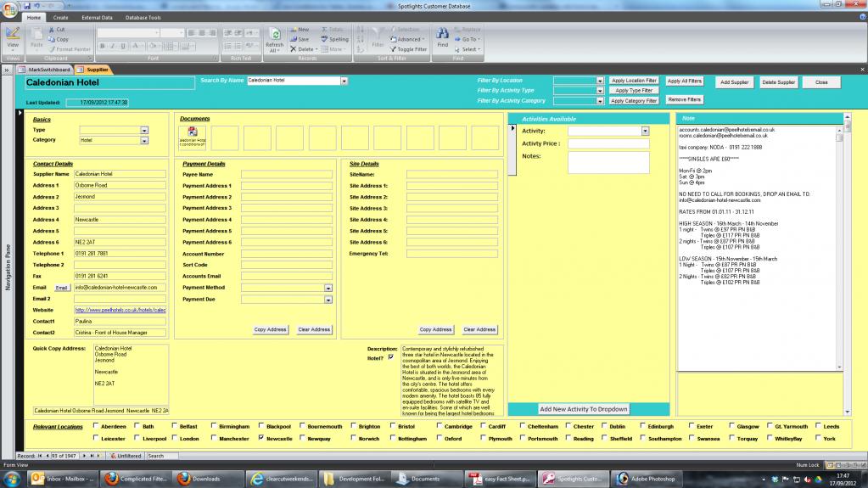Open Firefox Downloads in the taskbar
The height and width of the screenshot is (488, 868).
pos(200,479)
